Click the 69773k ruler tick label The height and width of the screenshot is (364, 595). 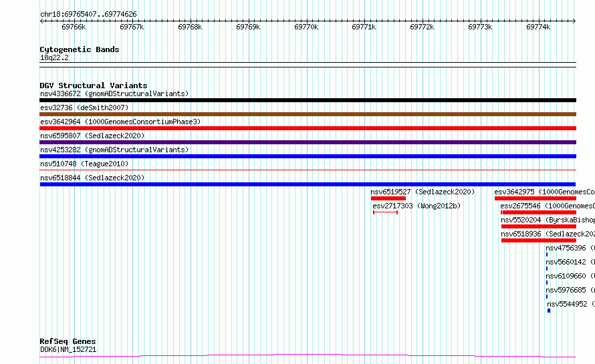click(480, 27)
